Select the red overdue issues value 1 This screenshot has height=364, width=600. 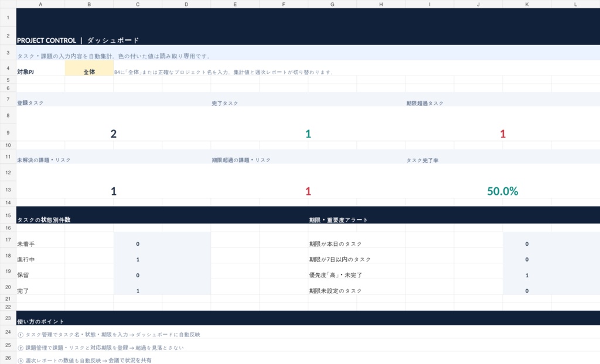(308, 191)
